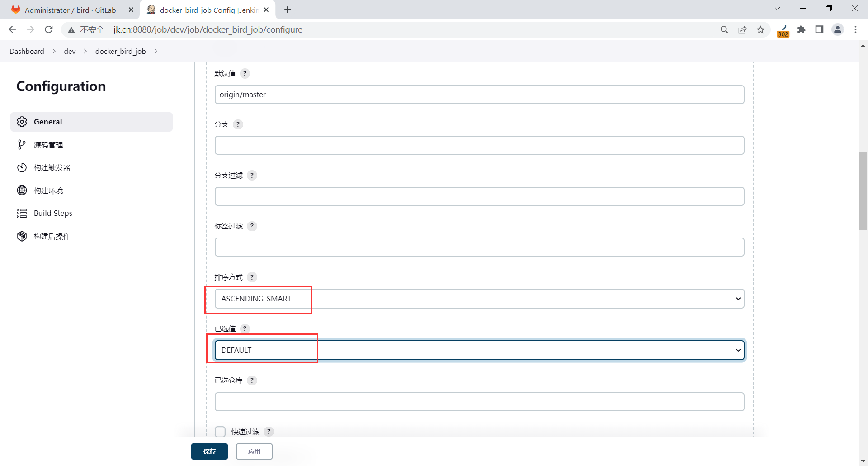
Task: Click the General gear icon in sidebar
Action: 22,122
